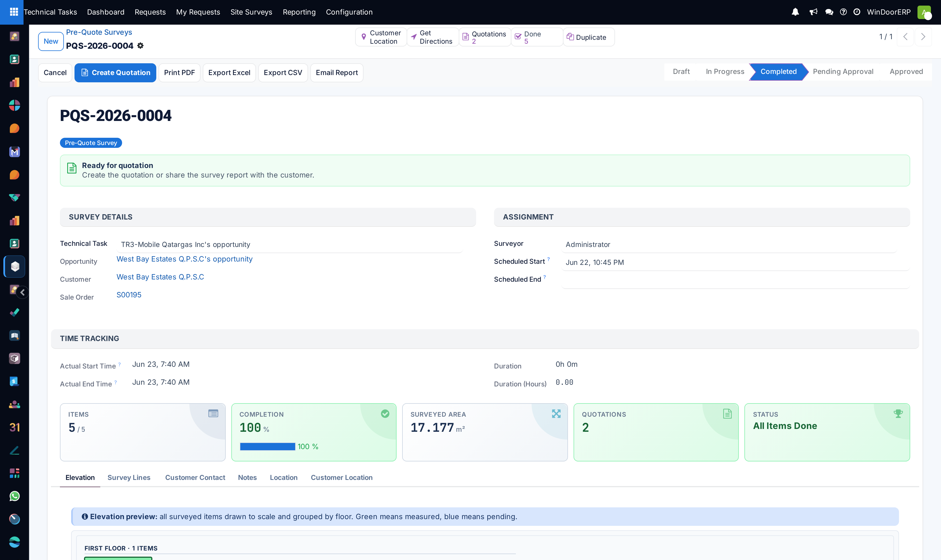Click the Duplicate stat button
Image resolution: width=941 pixels, height=560 pixels.
tap(588, 37)
